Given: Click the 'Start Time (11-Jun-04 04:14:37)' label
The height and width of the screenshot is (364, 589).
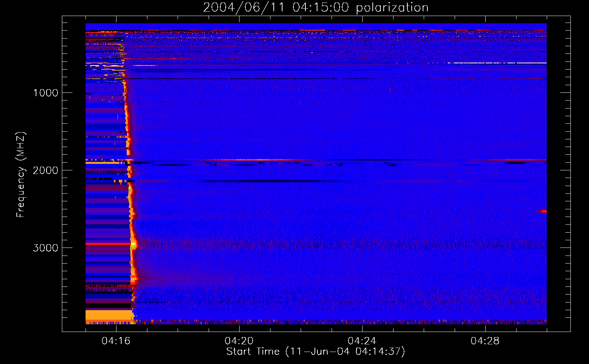Looking at the screenshot, I should pyautogui.click(x=316, y=352).
